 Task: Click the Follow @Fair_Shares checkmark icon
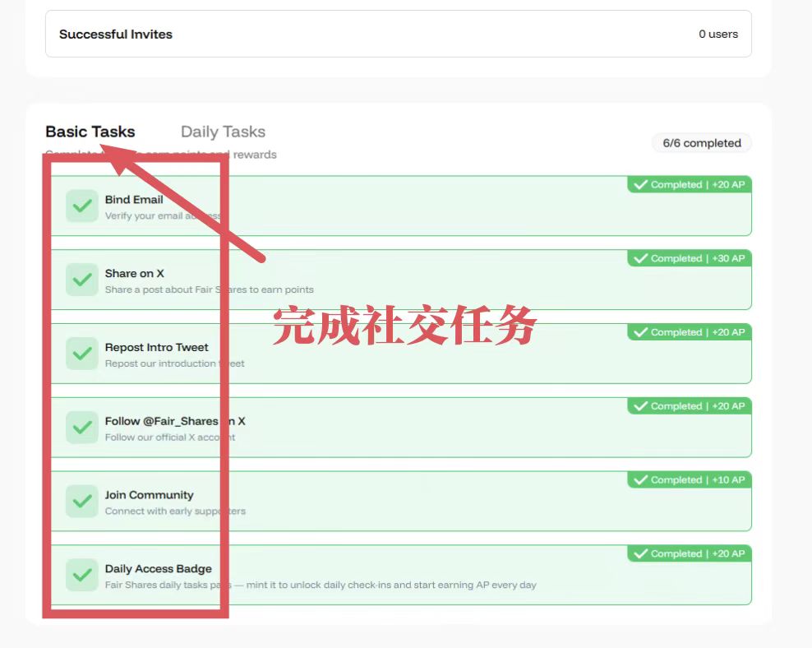coord(81,427)
